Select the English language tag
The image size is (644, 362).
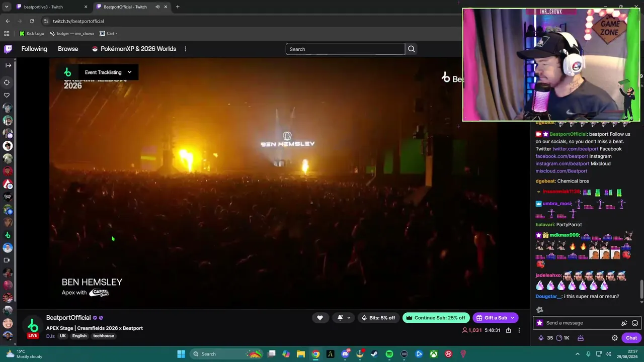79,336
